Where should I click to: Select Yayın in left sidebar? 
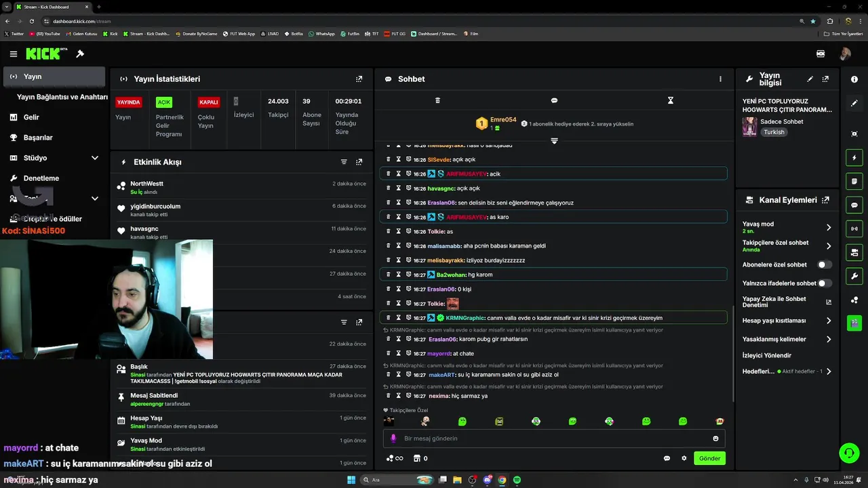coord(54,77)
